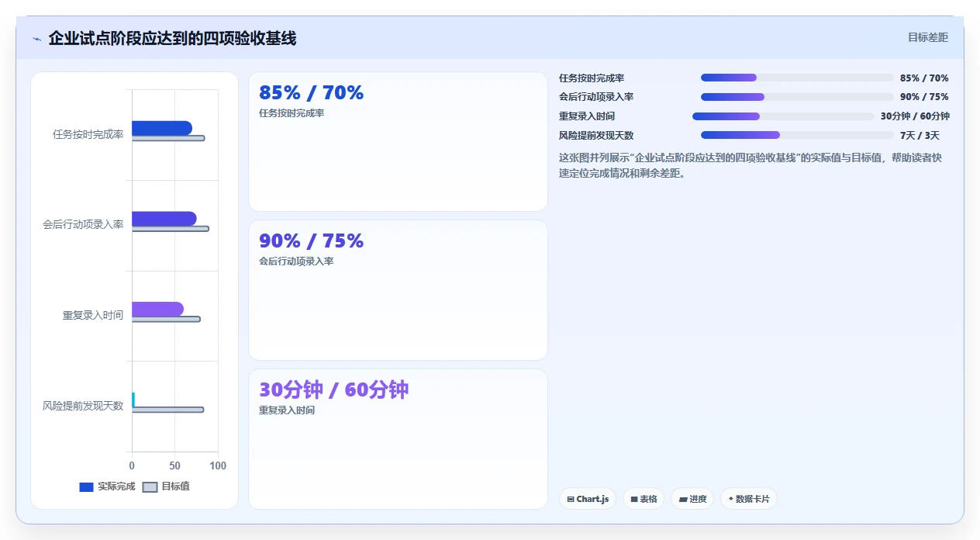Click the title 企业试点阶段应达到的四项验收基线
Image resolution: width=980 pixels, height=540 pixels.
click(172, 38)
